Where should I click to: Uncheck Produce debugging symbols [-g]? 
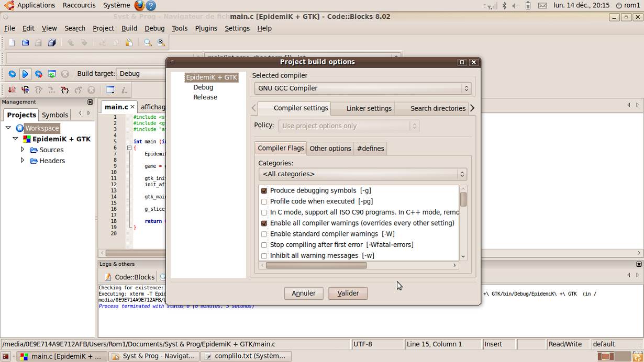[x=264, y=190]
